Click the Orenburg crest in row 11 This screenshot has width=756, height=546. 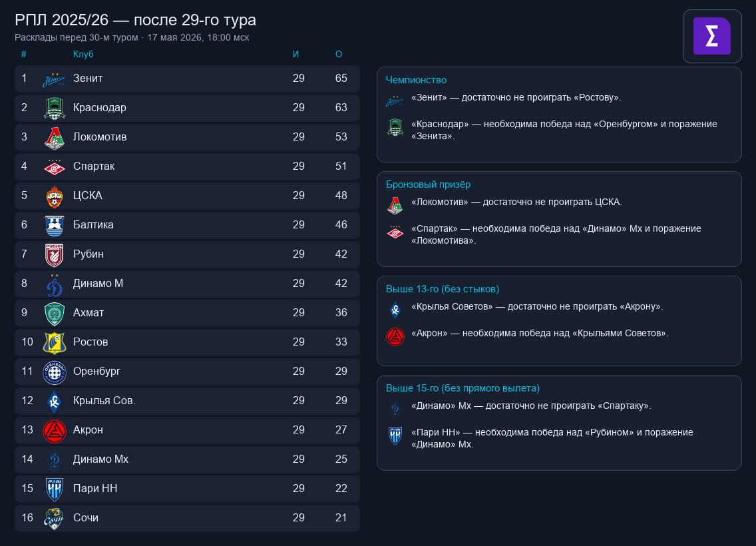54,372
